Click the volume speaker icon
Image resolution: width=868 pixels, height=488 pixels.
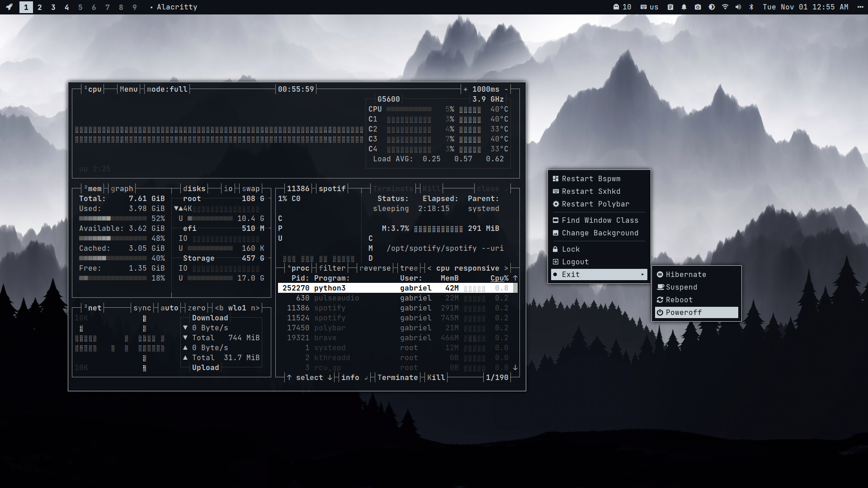pos(738,7)
